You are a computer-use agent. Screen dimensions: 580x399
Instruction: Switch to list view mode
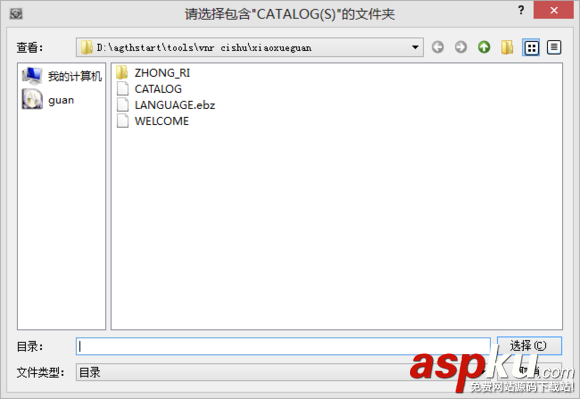[x=531, y=47]
